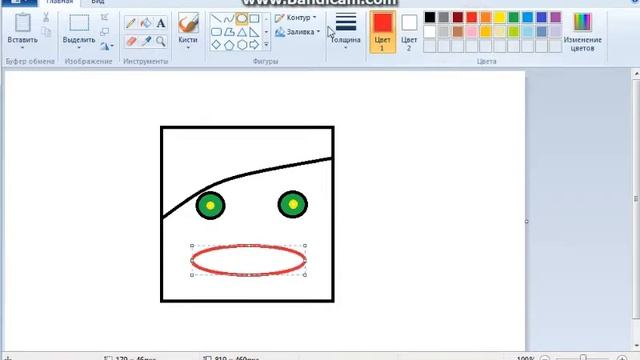This screenshot has height=360, width=640.
Task: Select the Curve shape
Action: click(x=229, y=18)
